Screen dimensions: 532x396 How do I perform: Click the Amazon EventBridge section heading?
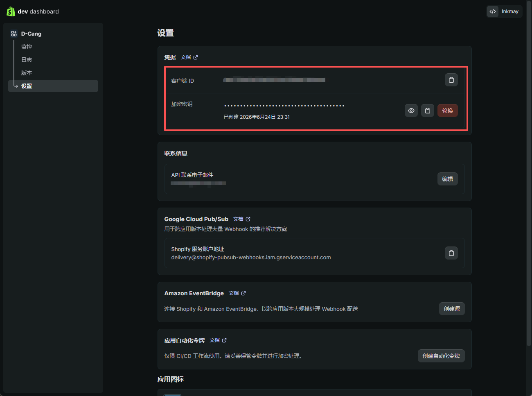click(x=194, y=293)
